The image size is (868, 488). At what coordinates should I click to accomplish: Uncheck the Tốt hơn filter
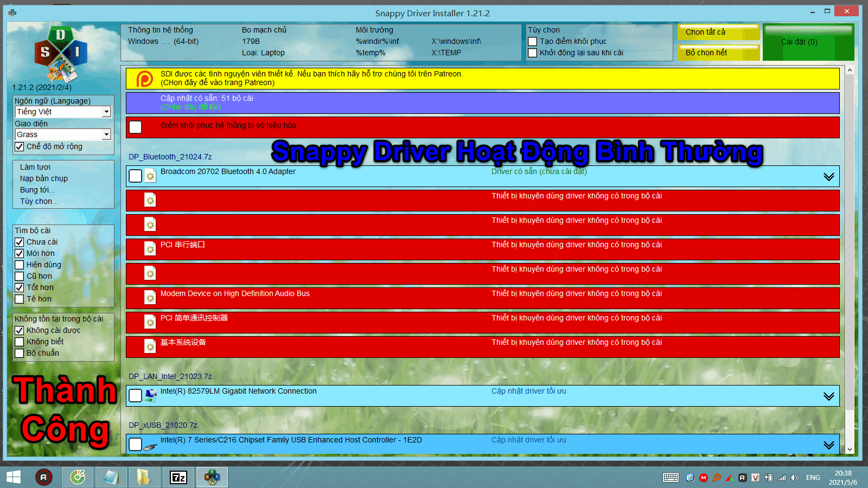click(x=20, y=288)
